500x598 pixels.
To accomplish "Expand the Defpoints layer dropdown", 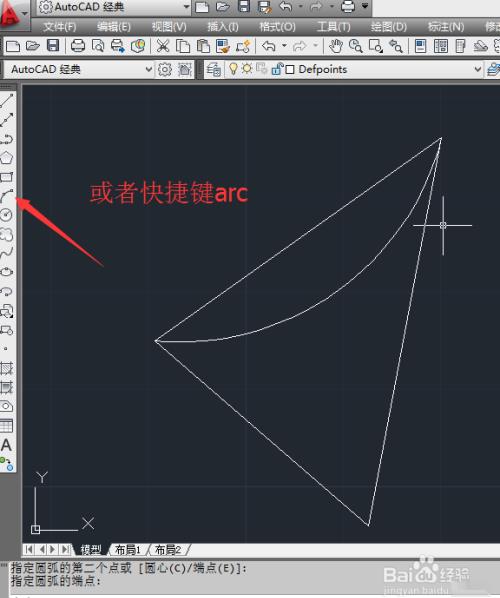I will 477,69.
